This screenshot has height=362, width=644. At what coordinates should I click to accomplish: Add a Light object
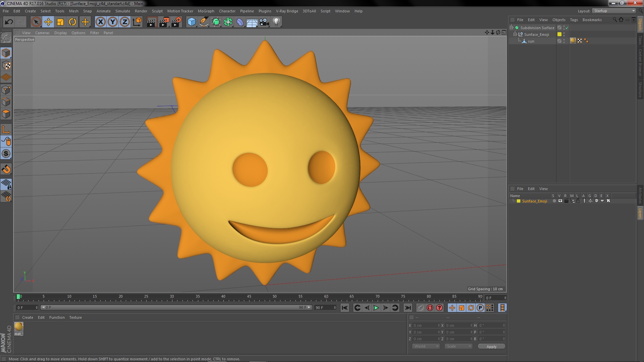(276, 22)
